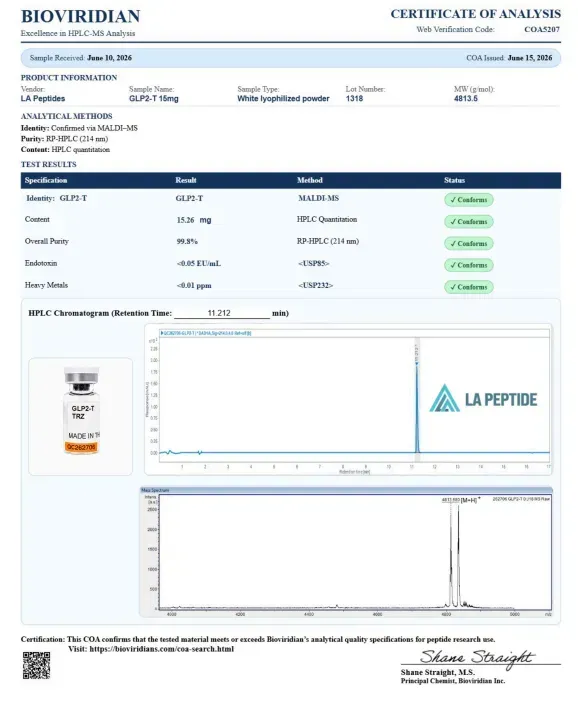This screenshot has height=713, width=578.
Task: Click the BIOVIRIDIAN header logo text
Action: pos(80,16)
